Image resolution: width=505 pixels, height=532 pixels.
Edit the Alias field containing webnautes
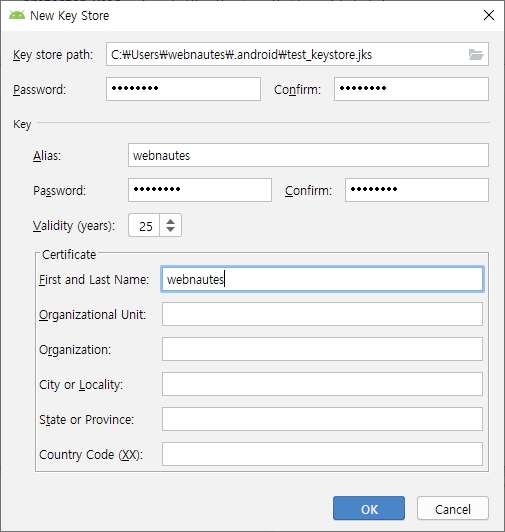308,155
